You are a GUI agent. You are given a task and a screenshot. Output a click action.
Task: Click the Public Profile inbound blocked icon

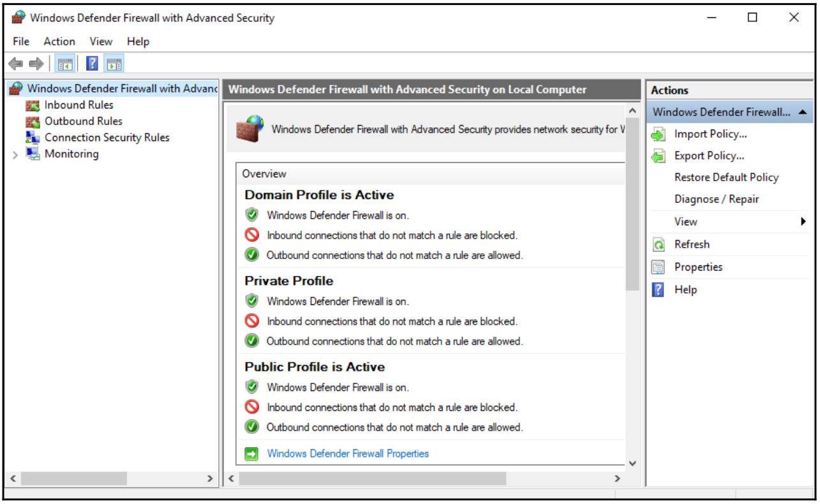(252, 407)
